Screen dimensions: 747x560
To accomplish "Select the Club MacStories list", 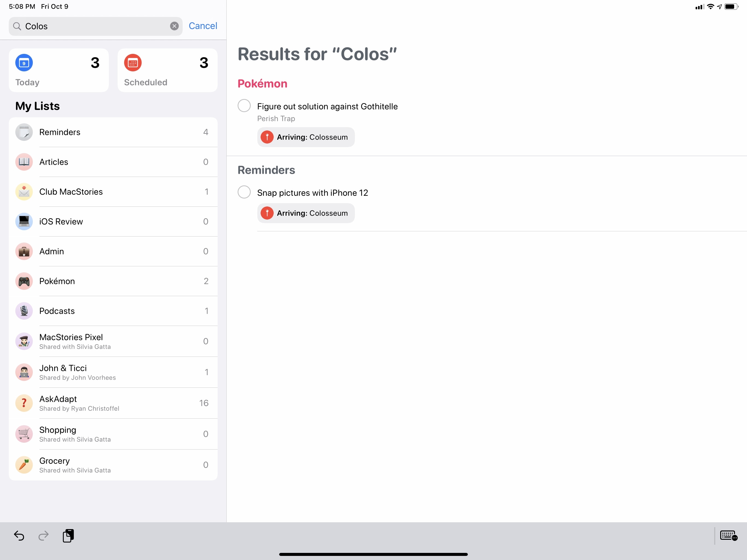I will [x=113, y=192].
